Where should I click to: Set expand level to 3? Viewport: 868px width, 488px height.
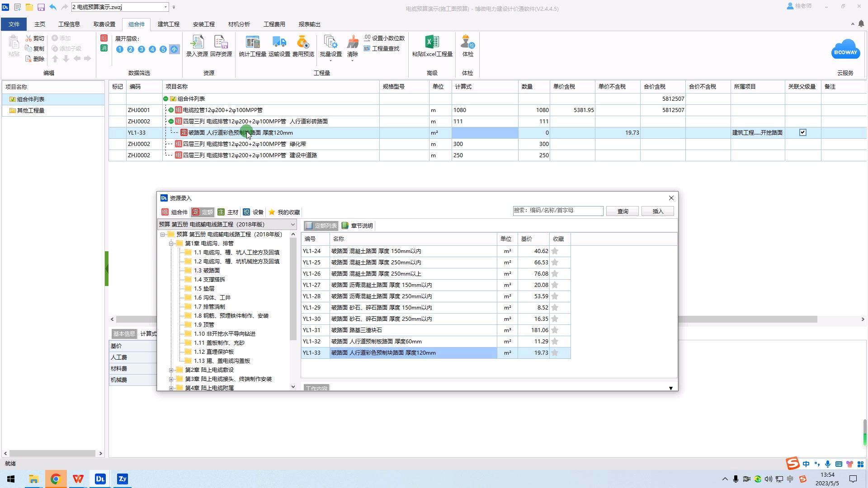click(141, 49)
